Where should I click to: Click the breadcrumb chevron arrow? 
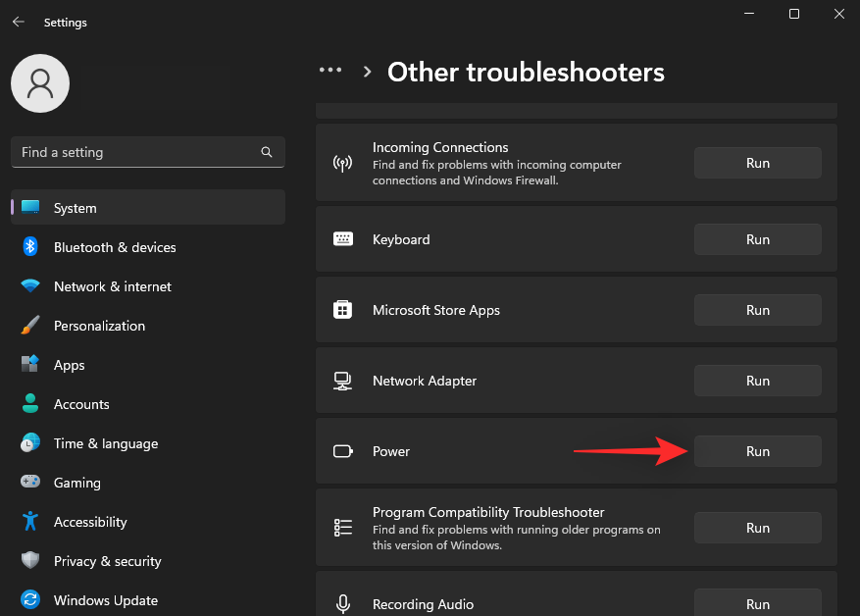tap(368, 72)
